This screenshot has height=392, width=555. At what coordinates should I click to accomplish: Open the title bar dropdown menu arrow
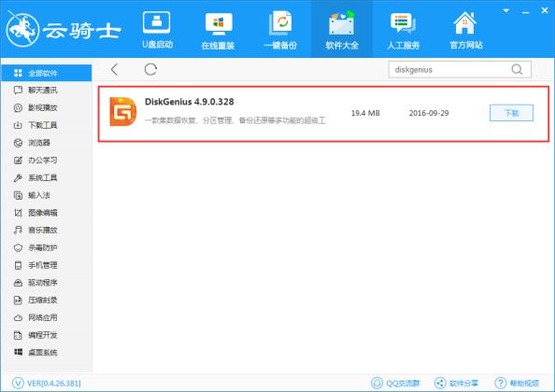click(x=506, y=10)
